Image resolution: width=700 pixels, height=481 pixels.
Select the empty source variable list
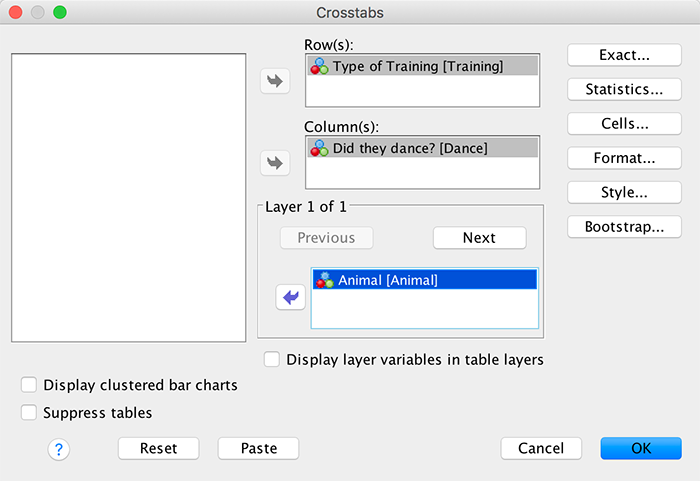click(x=128, y=197)
